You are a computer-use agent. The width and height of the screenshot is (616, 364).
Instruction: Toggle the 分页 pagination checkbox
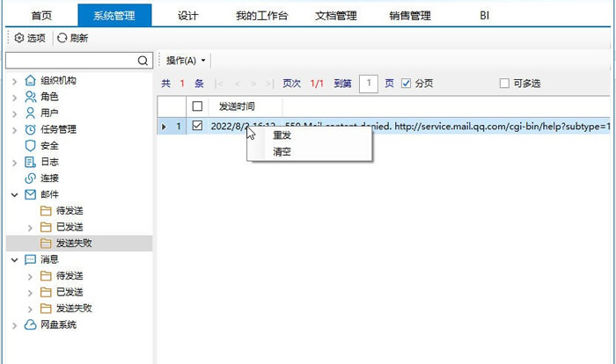coord(406,84)
